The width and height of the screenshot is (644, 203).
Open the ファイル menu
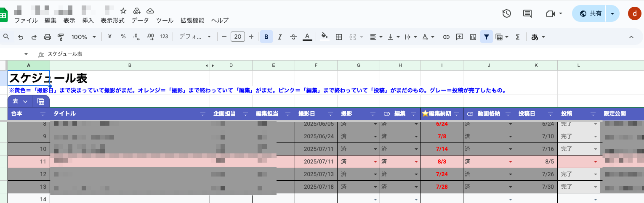[x=26, y=20]
